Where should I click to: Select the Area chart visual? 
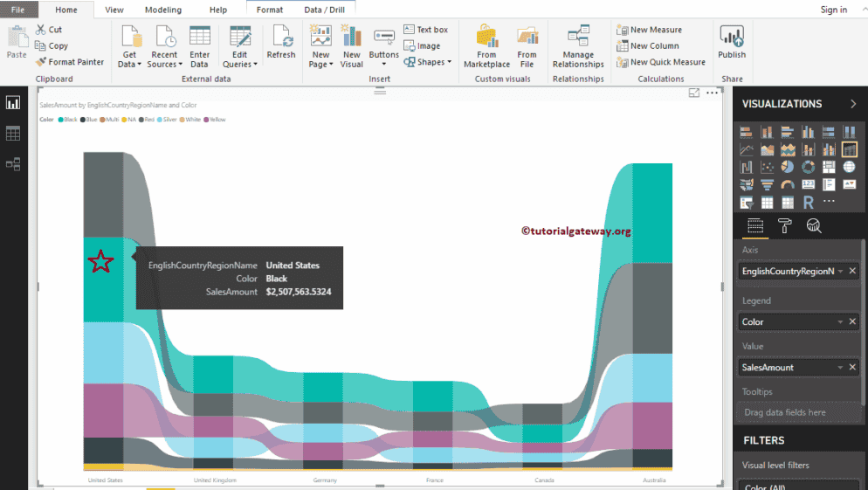click(767, 149)
